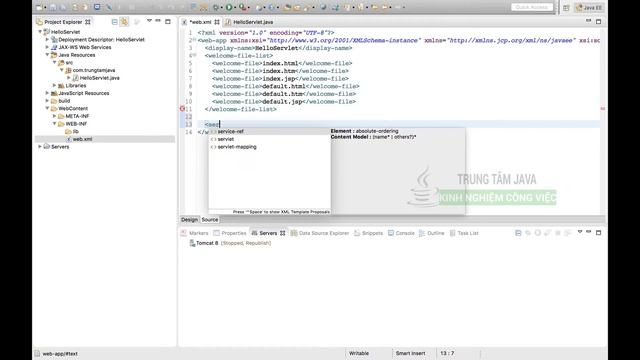Collapse the com.trungtamjava package
This screenshot has width=640, height=360.
coord(62,70)
